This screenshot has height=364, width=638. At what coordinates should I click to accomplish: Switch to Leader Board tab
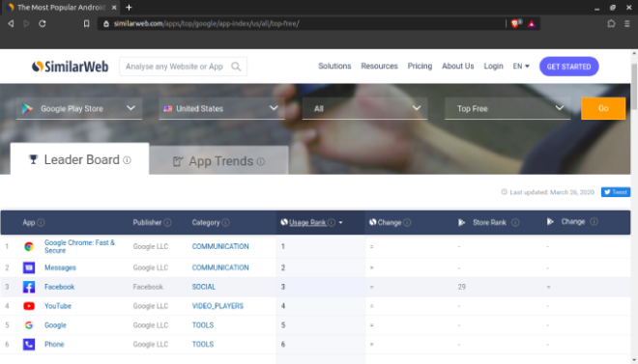click(x=79, y=159)
